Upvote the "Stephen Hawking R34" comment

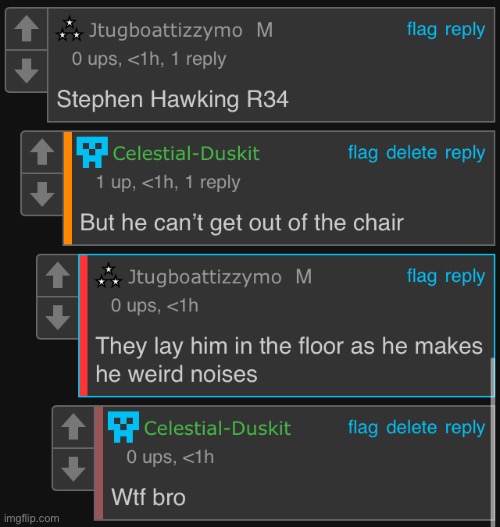[x=27, y=29]
